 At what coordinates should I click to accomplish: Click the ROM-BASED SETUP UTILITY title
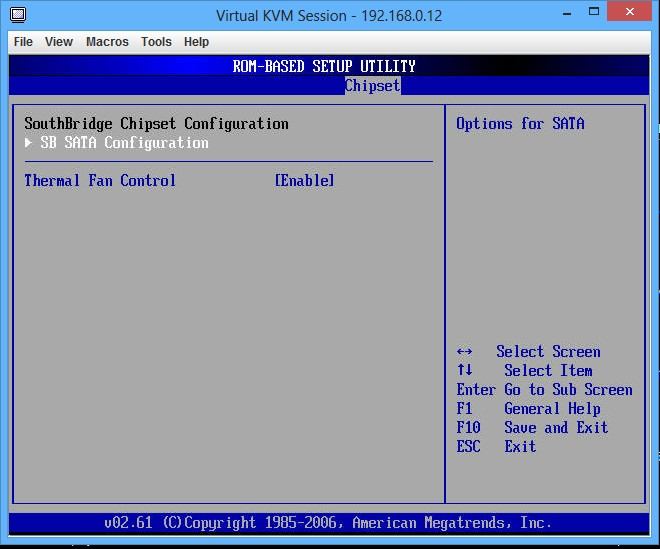pyautogui.click(x=324, y=67)
